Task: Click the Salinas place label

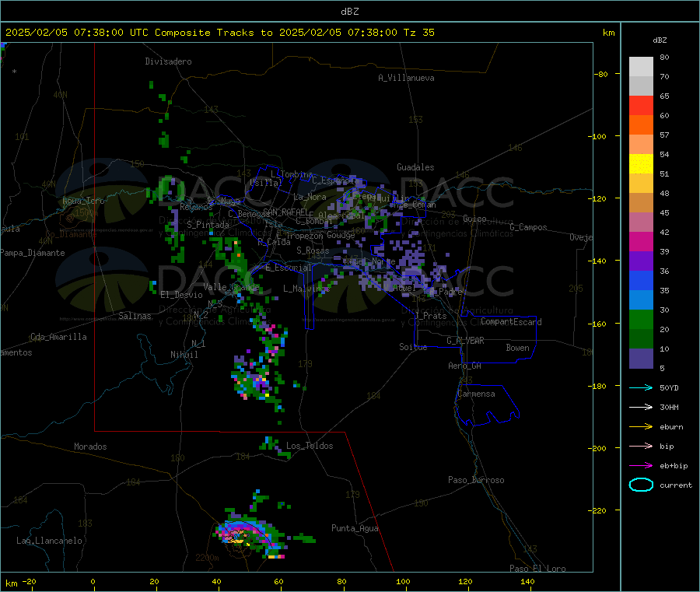Action: [135, 316]
